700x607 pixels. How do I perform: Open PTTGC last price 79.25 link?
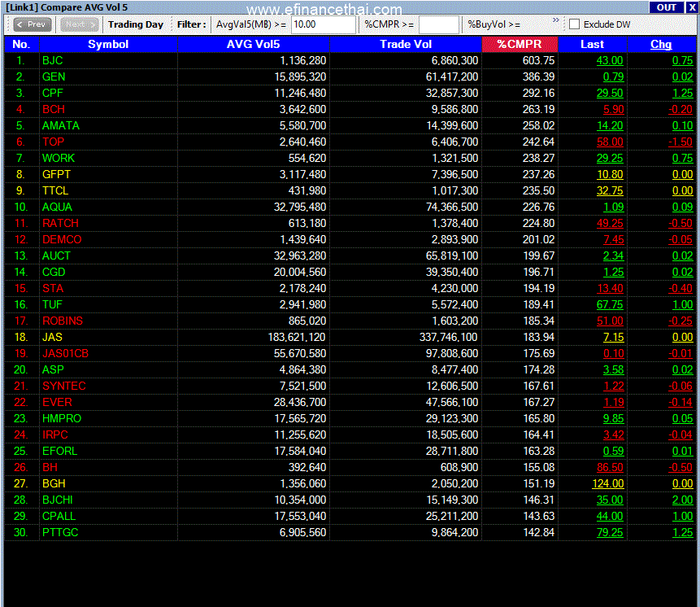click(x=610, y=532)
